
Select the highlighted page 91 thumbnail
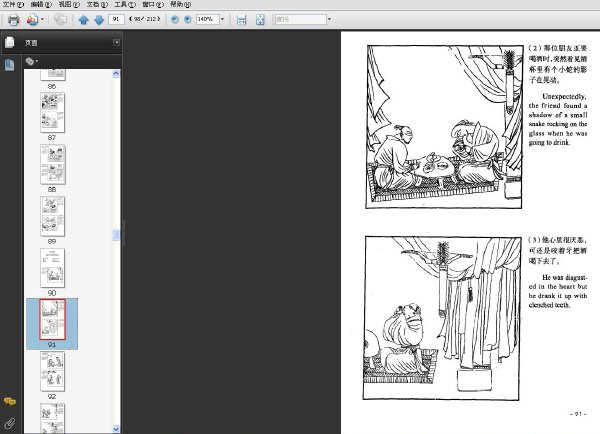(x=52, y=320)
